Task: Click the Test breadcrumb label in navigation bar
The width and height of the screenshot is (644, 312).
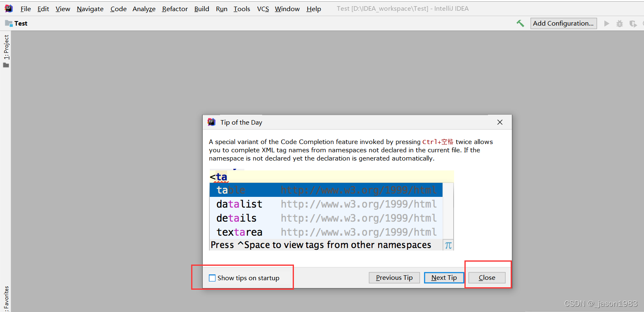Action: [21, 24]
